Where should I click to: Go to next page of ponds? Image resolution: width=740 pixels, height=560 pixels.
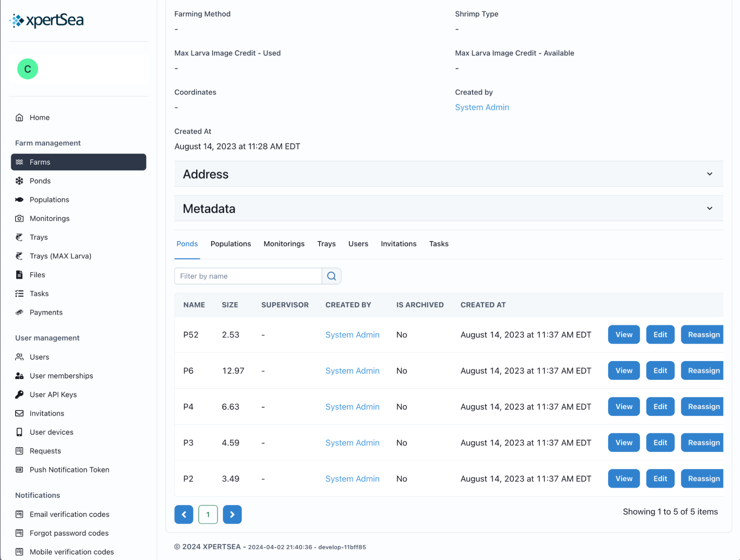tap(232, 514)
